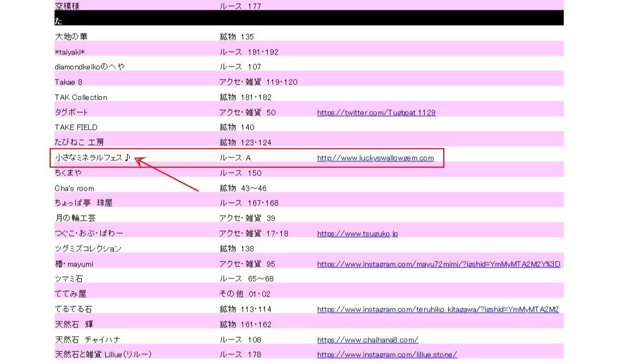Viewport: 621px width, 364px height.
Task: Select the diamondkeikoのへや row name
Action: (x=89, y=67)
